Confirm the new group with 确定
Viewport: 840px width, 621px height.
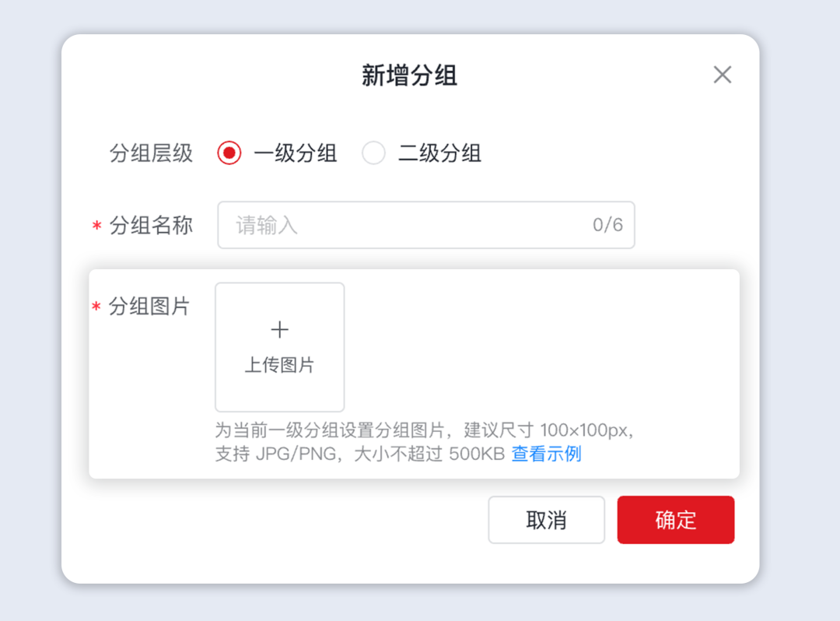(675, 519)
